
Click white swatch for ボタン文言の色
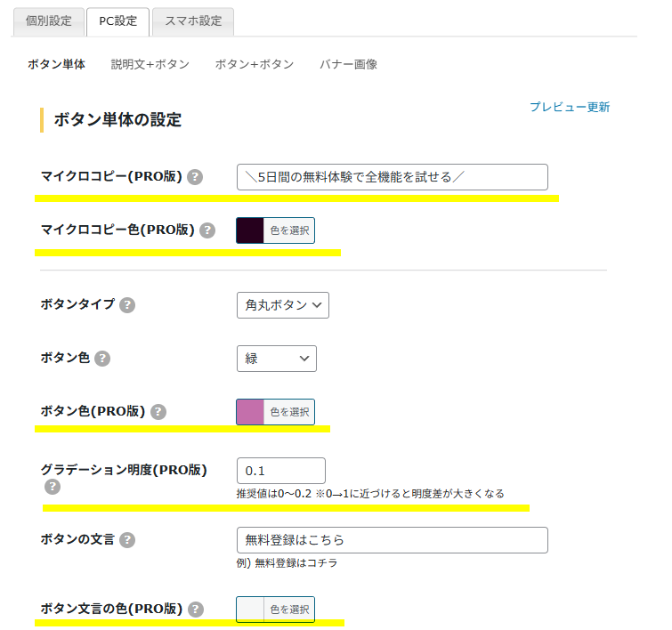point(250,609)
